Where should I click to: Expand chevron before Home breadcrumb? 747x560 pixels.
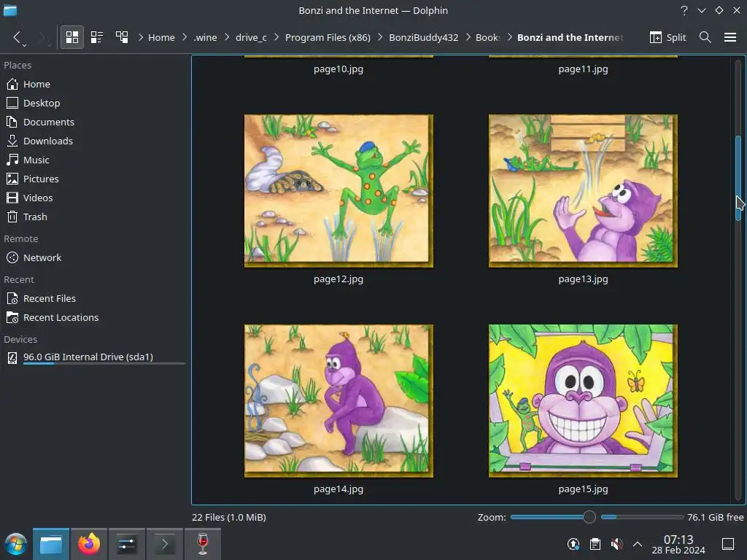[141, 37]
